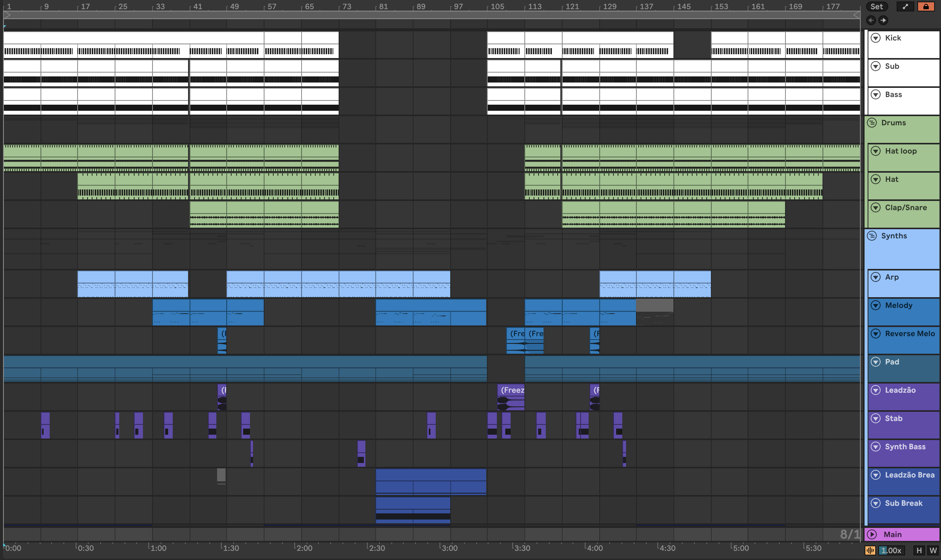Collapse the Drums group track
This screenshot has height=560, width=941.
pos(872,123)
